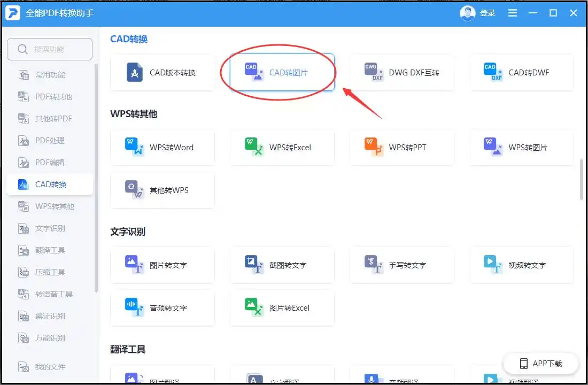Image resolution: width=588 pixels, height=385 pixels.
Task: Click the sidebar vertical scrollbar
Action: pos(96,178)
